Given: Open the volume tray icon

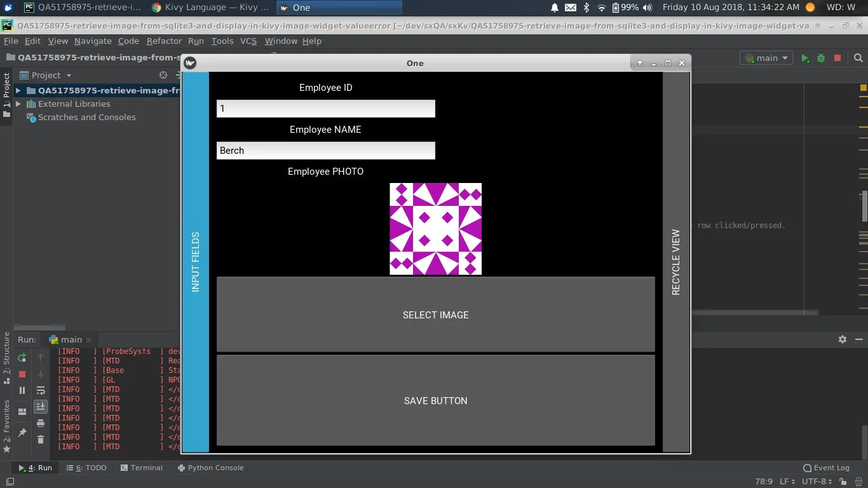Looking at the screenshot, I should click(648, 8).
